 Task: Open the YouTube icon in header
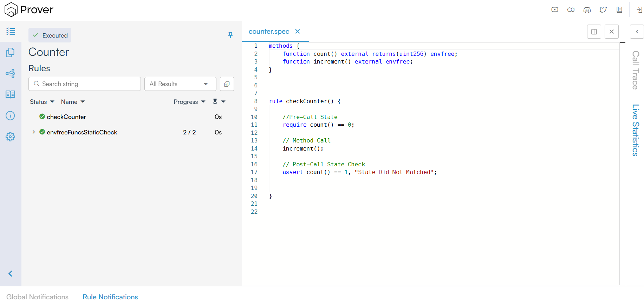point(555,10)
